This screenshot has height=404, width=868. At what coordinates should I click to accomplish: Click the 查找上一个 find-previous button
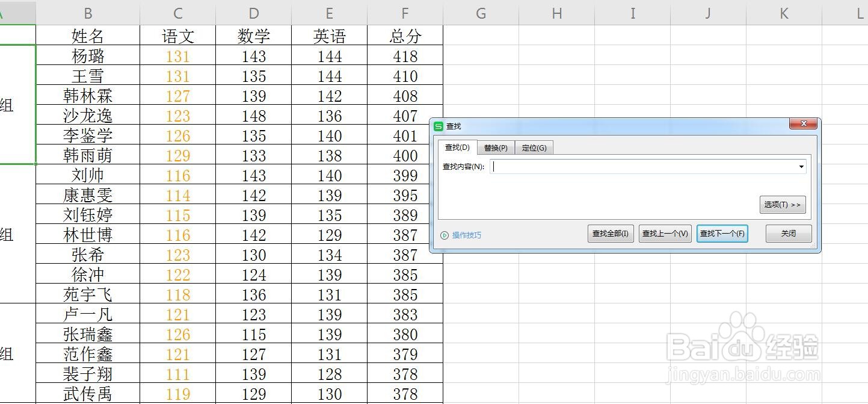(665, 234)
